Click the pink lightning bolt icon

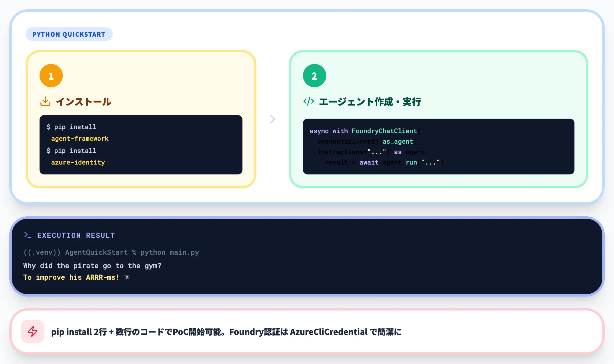click(x=33, y=331)
